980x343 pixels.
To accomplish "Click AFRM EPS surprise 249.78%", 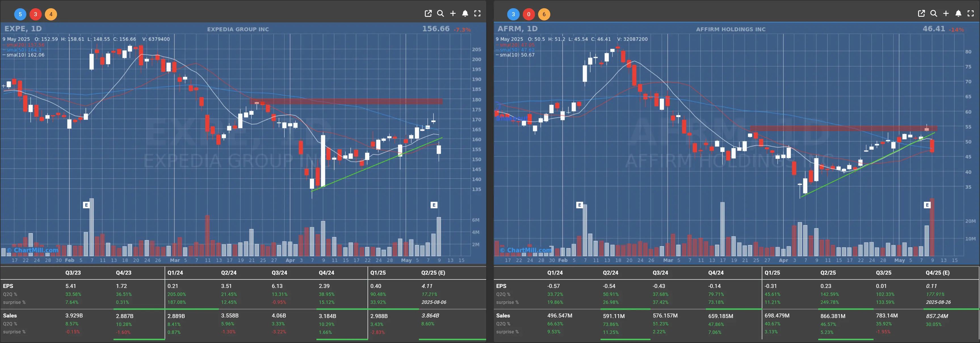I will [x=829, y=302].
